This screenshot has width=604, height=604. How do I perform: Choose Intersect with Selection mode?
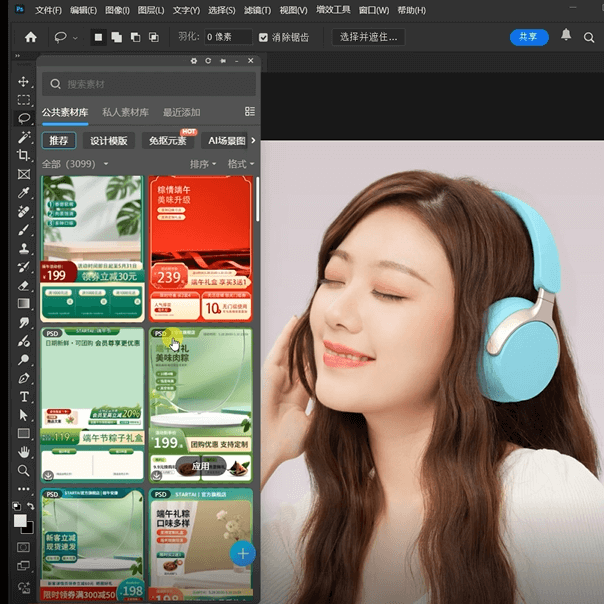154,37
